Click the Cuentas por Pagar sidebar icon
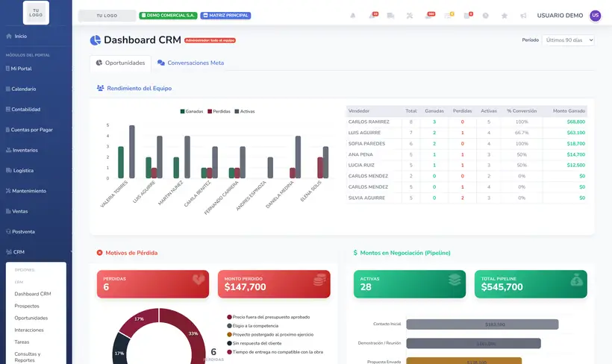Screen dimensions: 612x364 tap(7, 130)
